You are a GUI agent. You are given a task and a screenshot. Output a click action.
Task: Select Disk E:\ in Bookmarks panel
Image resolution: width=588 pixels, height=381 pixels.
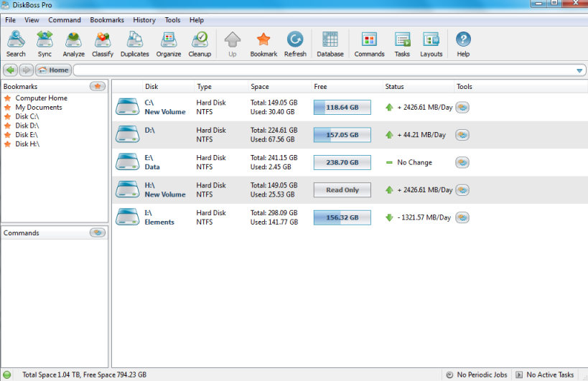click(x=27, y=135)
